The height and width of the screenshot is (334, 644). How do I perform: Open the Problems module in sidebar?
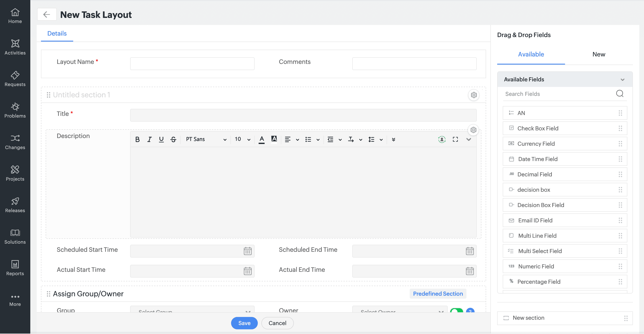click(x=15, y=110)
